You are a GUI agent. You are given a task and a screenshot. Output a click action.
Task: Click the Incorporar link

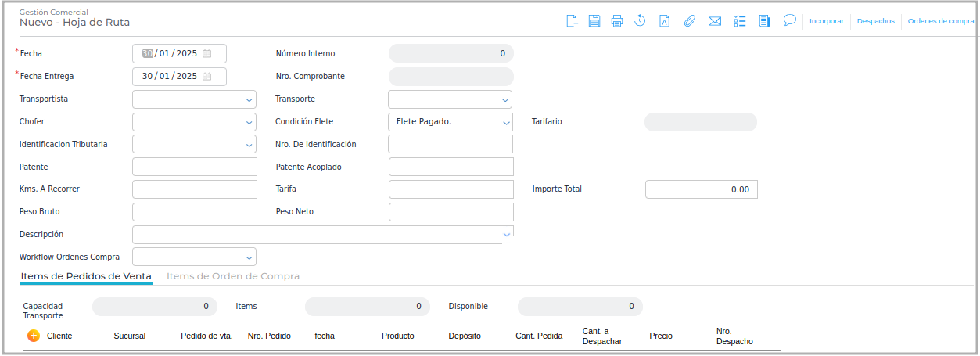point(827,21)
